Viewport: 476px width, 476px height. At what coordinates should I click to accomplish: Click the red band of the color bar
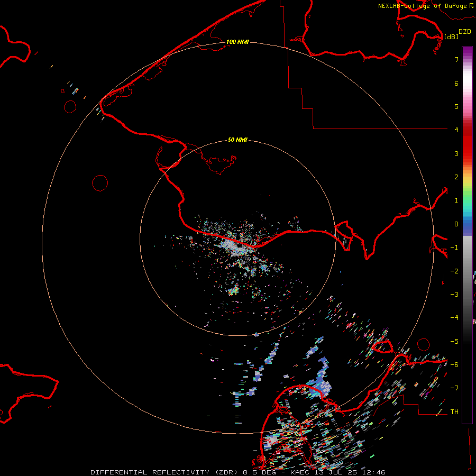467,143
